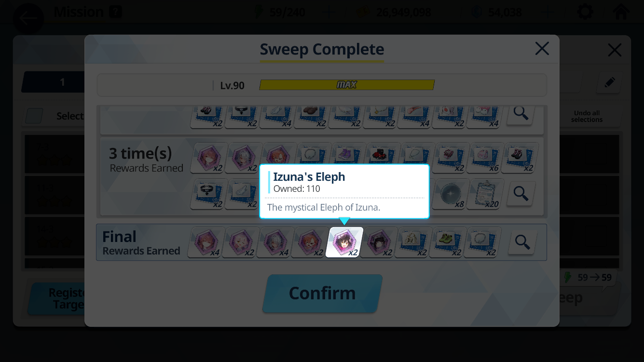Screen dimensions: 644x362
Task: Close the Sweep Complete dialog
Action: (542, 49)
